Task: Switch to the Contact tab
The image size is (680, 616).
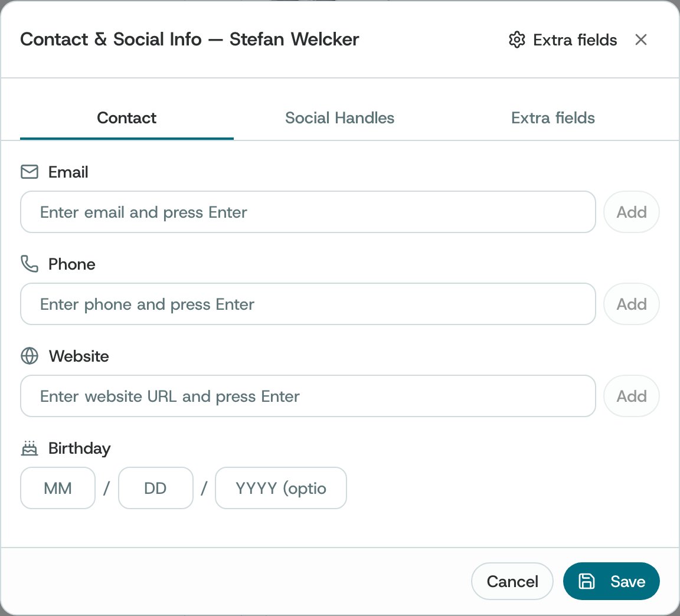Action: 127,118
